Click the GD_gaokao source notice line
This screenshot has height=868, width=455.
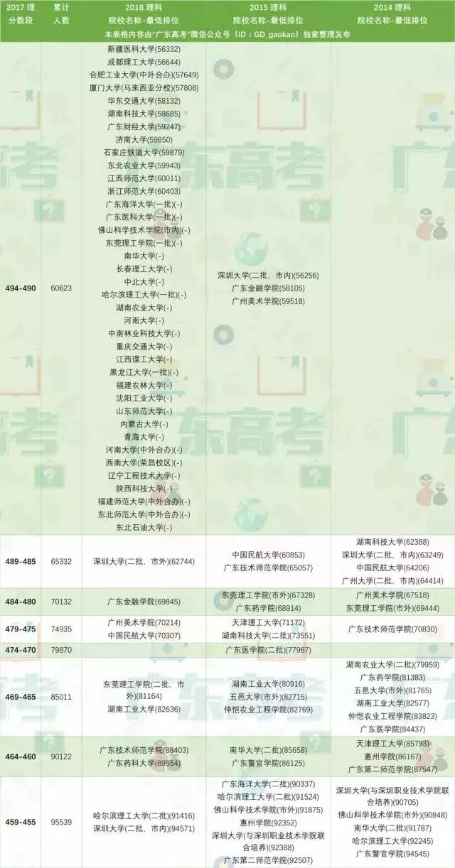click(227, 33)
